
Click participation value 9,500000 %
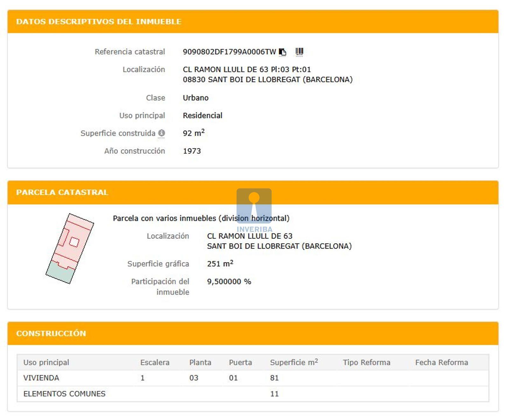(x=229, y=281)
